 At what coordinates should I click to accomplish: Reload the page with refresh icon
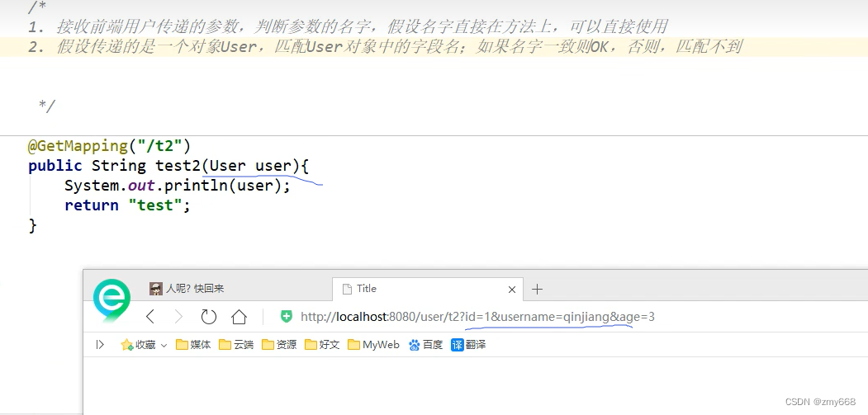pyautogui.click(x=208, y=317)
